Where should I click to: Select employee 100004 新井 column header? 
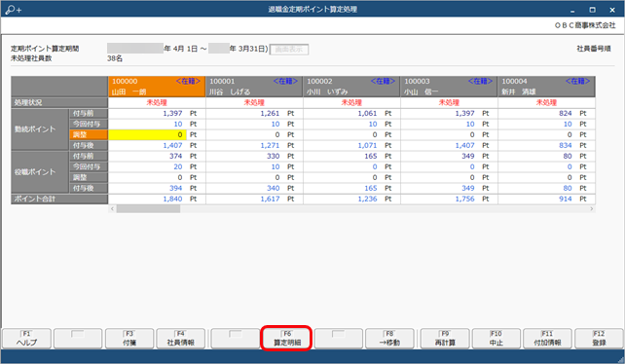(546, 87)
